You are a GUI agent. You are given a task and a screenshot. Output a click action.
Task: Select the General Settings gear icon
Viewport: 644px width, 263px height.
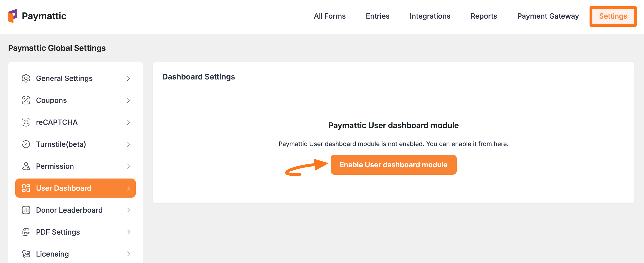26,78
